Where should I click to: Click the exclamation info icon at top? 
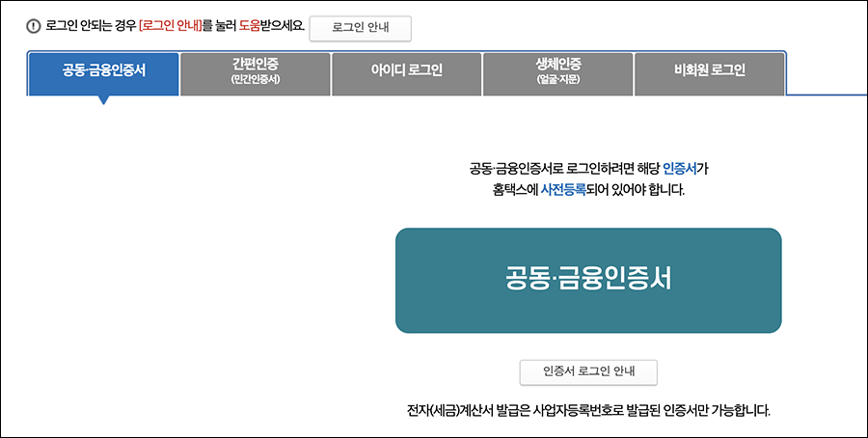pyautogui.click(x=34, y=26)
